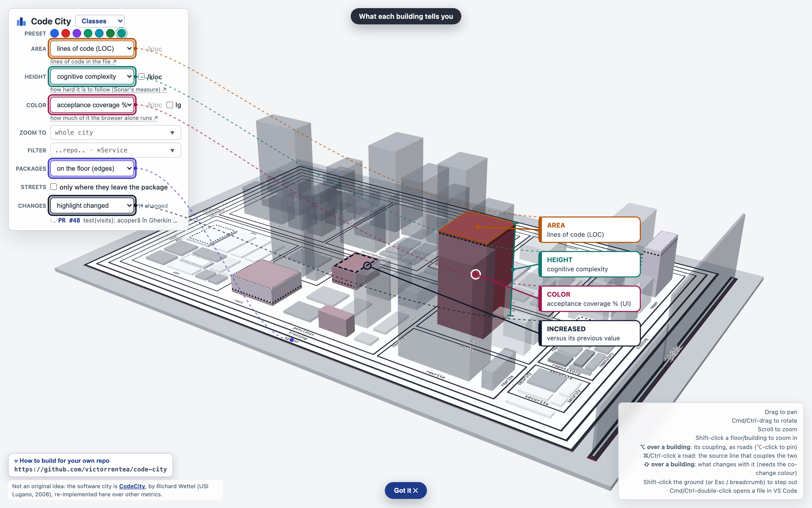Viewport: 812px width, 508px height.
Task: Click 'Cmd/Ctrl-double-click opens a file in VS Code' hint
Action: (x=733, y=490)
